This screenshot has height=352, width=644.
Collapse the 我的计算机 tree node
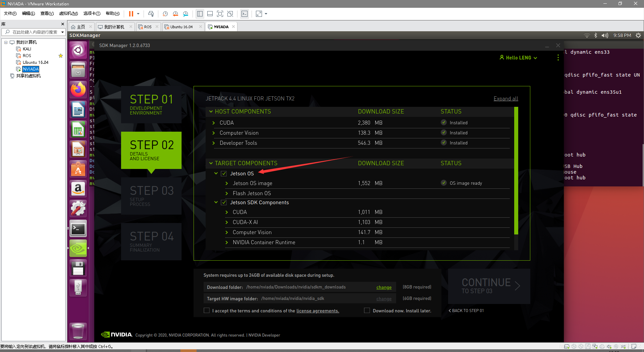click(x=6, y=42)
